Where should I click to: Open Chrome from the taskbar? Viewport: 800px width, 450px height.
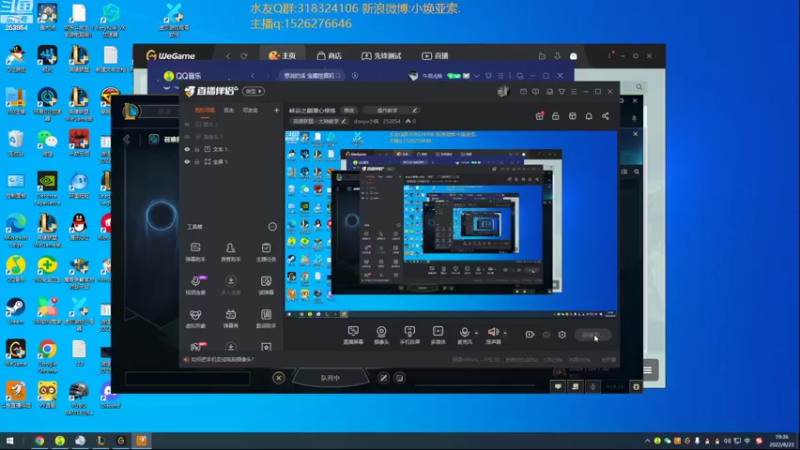[x=39, y=440]
